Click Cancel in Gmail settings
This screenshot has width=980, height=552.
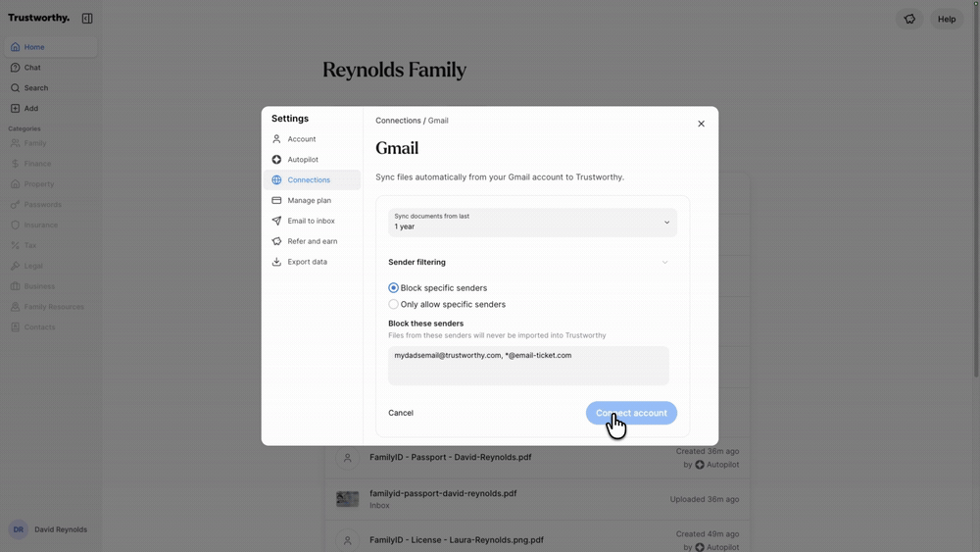[401, 413]
